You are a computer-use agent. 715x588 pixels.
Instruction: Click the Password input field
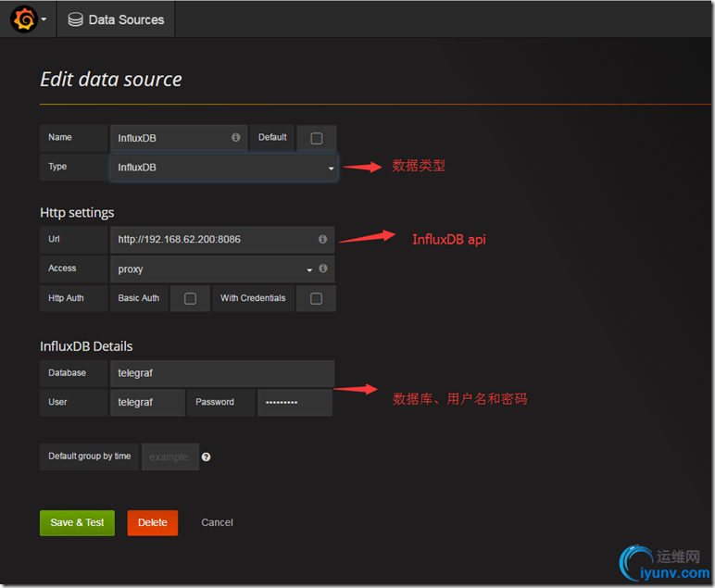[x=295, y=403]
